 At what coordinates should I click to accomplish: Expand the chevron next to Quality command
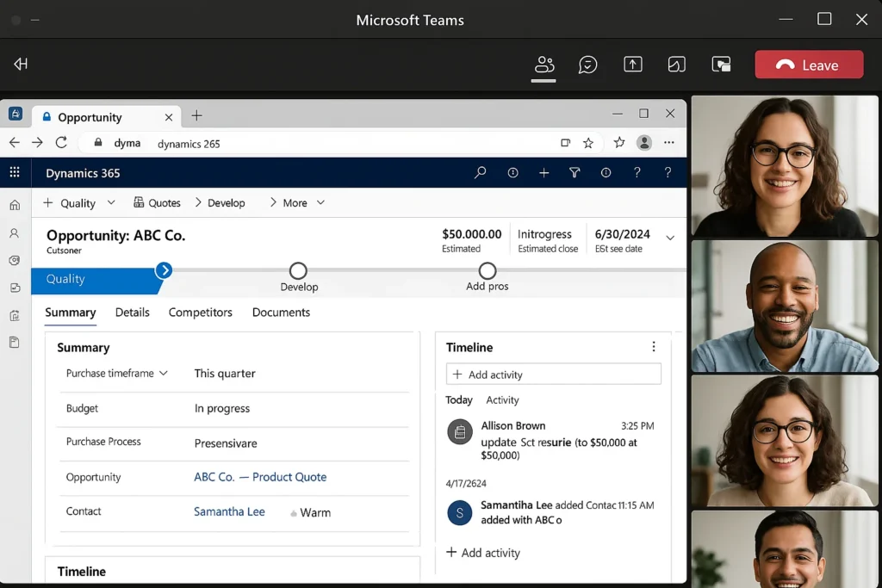point(111,202)
